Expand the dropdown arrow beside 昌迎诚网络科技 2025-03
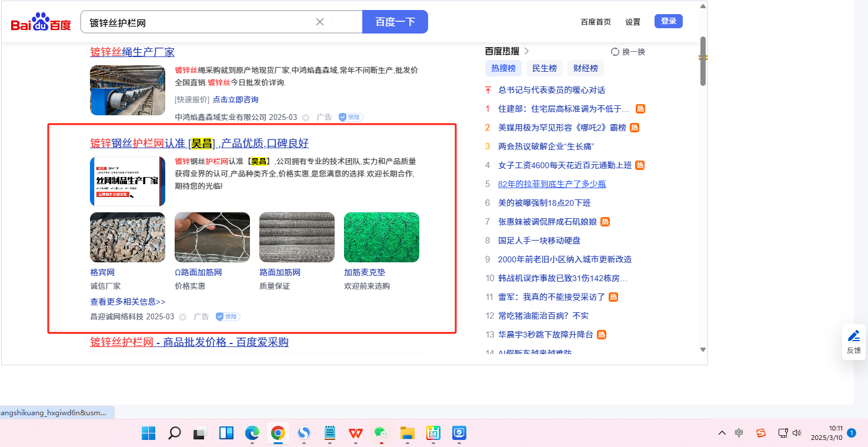This screenshot has width=868, height=447. click(183, 317)
